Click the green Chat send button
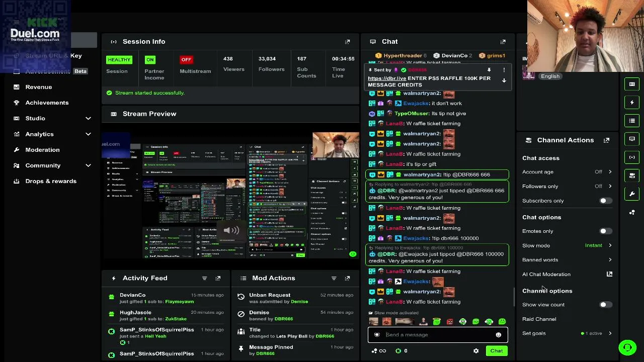644x362 pixels. click(x=496, y=351)
